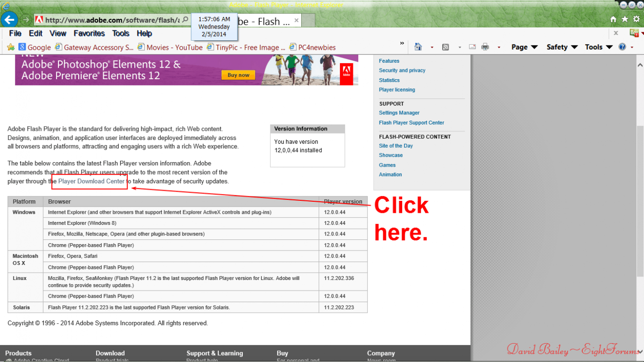Viewport: 644px width, 362px height.
Task: Open the Settings Manager link
Action: (x=399, y=113)
